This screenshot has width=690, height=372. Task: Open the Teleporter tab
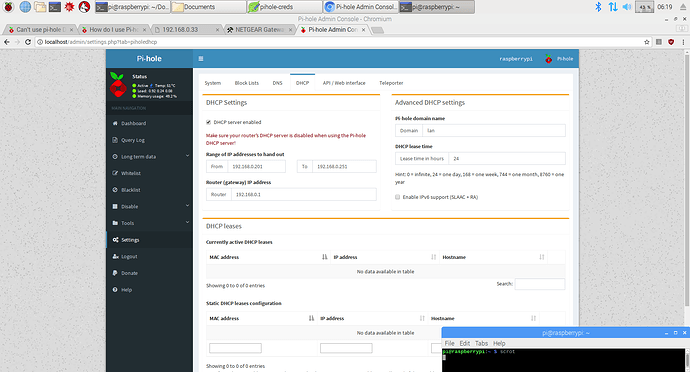(391, 83)
